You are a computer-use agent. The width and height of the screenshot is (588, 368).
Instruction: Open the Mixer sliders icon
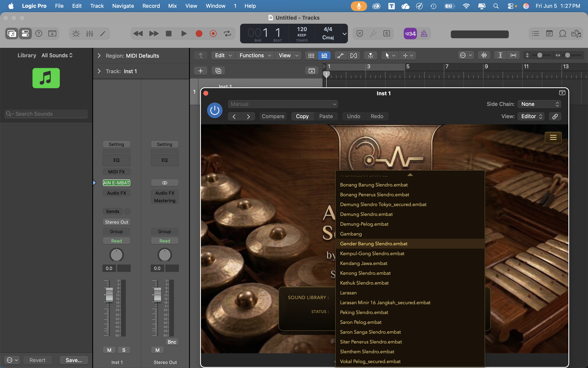click(89, 33)
